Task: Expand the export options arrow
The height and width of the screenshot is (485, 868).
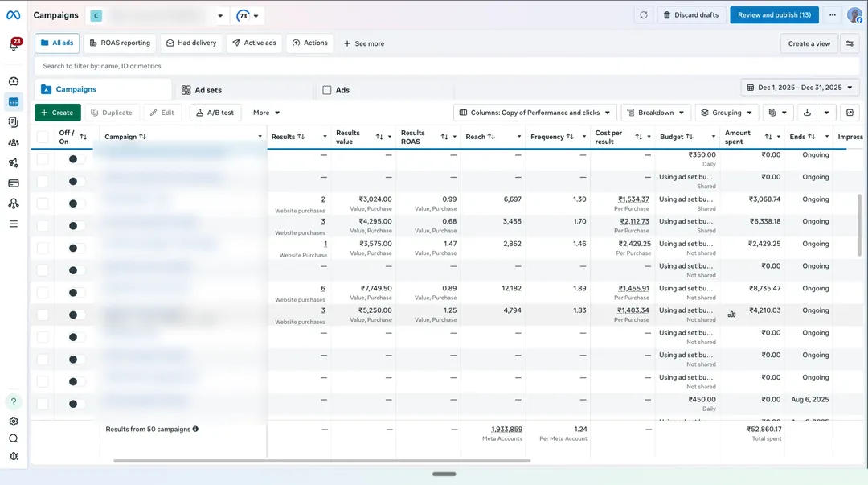Action: click(x=826, y=113)
